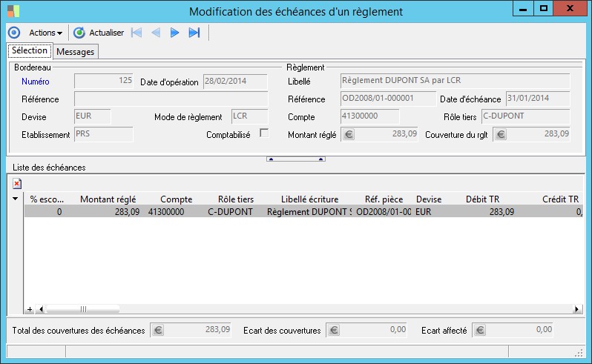Open the Actions dropdown menu
The image size is (592, 364).
45,33
